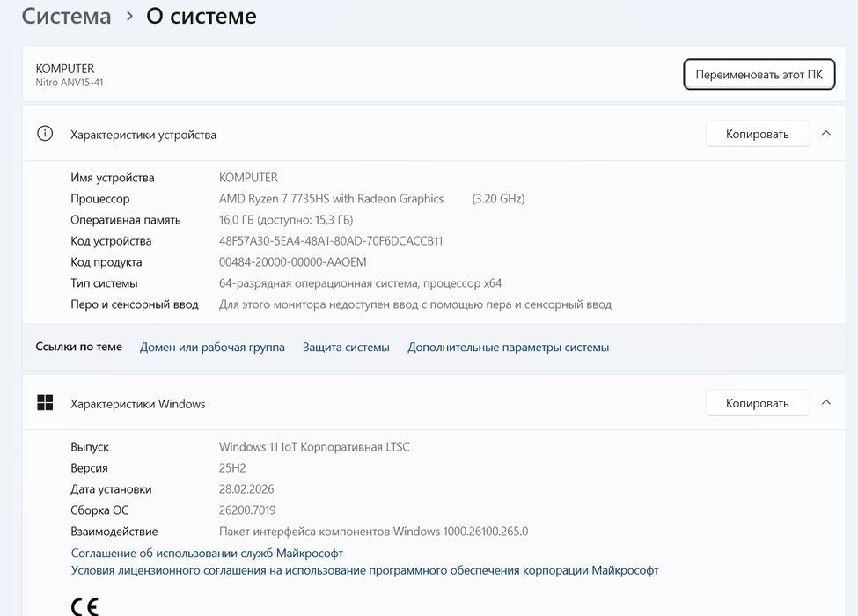
Task: Open the Защита системы link
Action: 347,348
